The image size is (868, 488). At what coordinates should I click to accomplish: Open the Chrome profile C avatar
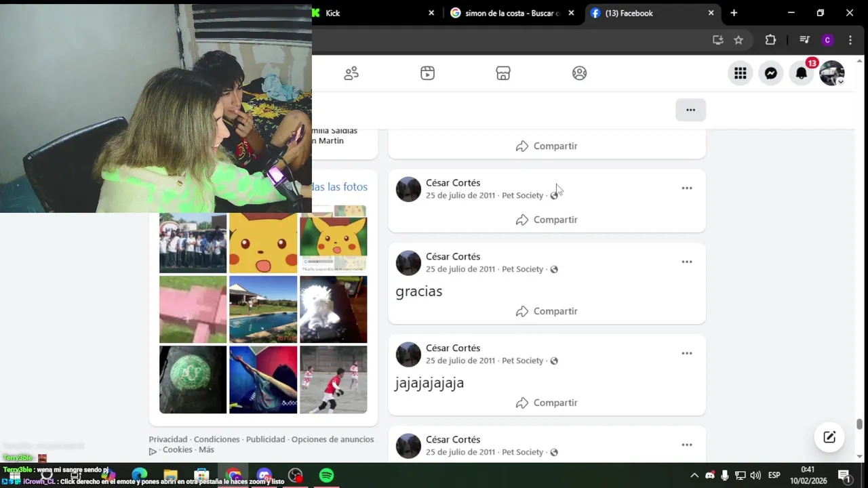(x=827, y=40)
